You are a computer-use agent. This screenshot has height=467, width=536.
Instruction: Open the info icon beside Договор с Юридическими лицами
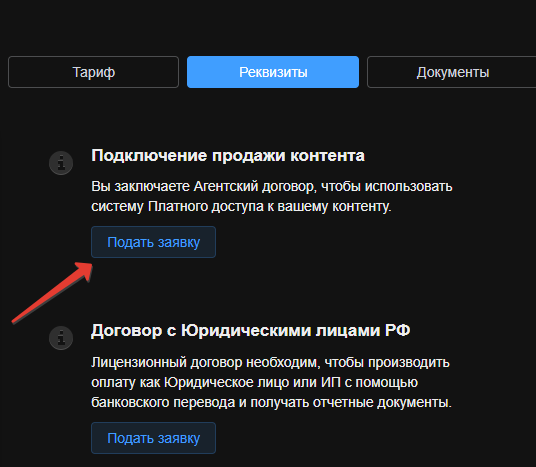61,338
